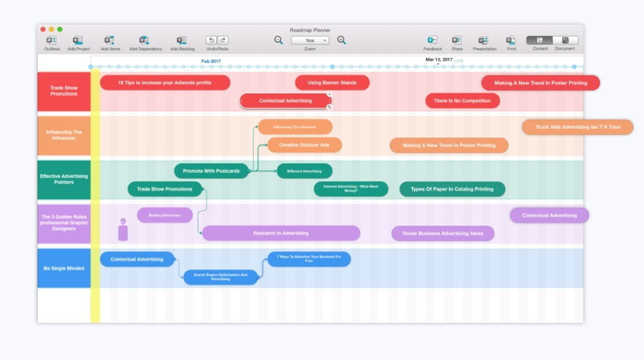Click the Share toolbar icon

click(457, 40)
